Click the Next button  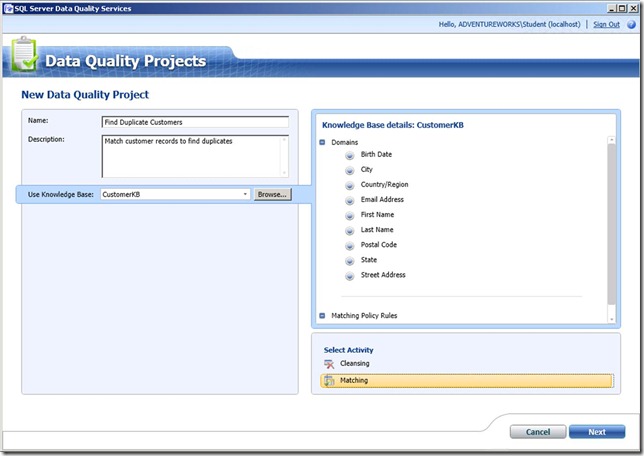597,432
